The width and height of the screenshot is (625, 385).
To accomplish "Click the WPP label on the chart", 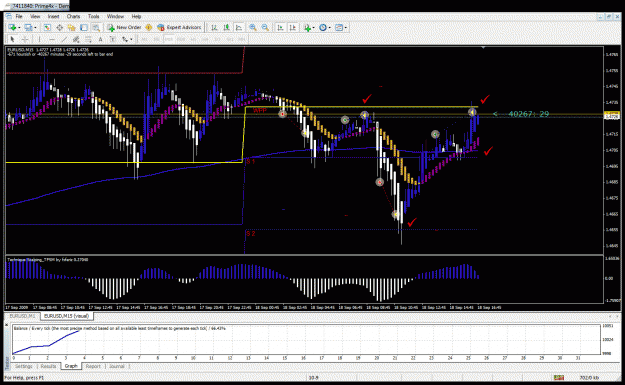I will coord(260,110).
